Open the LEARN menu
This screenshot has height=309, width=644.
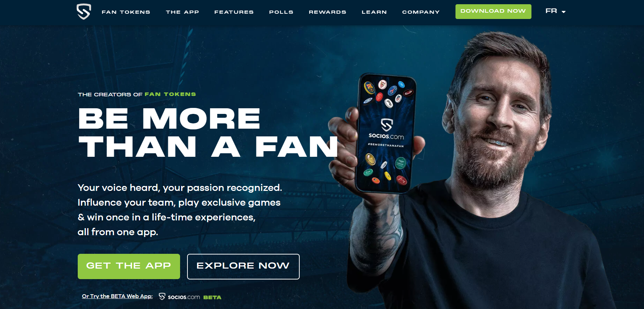(x=374, y=12)
